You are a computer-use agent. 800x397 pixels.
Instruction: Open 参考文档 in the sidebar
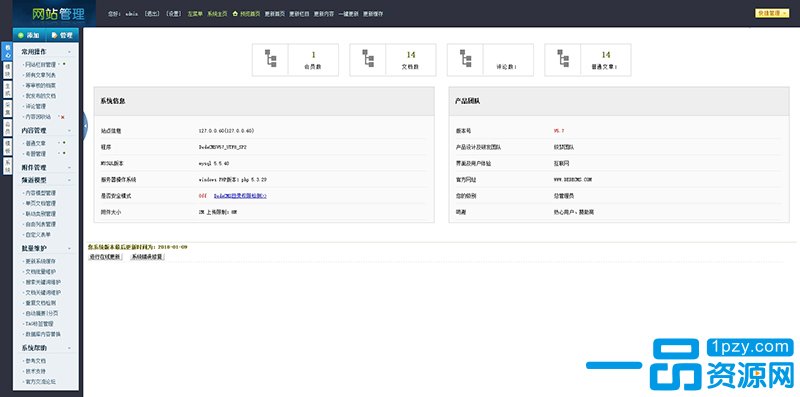click(35, 361)
